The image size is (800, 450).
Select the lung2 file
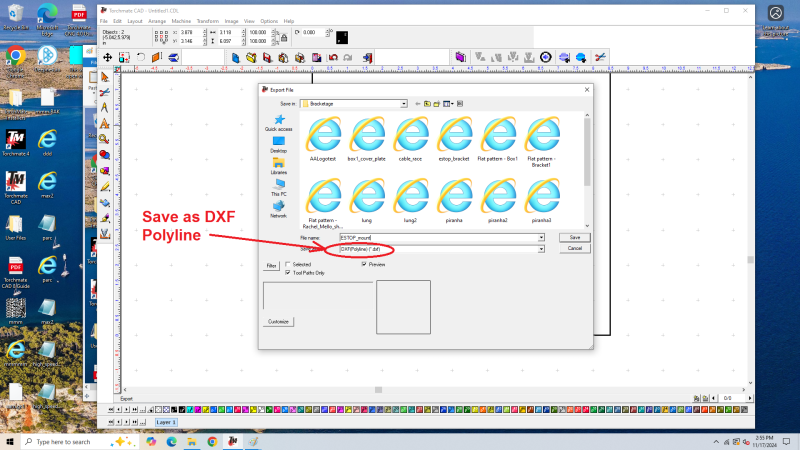[x=410, y=201]
